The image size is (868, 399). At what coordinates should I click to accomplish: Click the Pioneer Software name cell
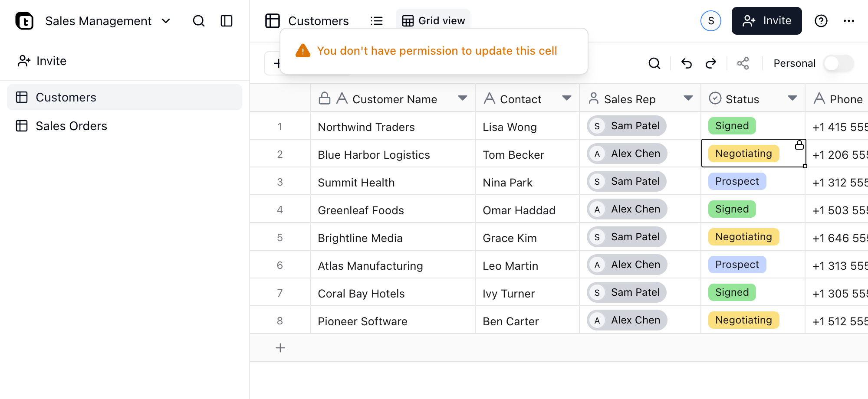click(393, 320)
